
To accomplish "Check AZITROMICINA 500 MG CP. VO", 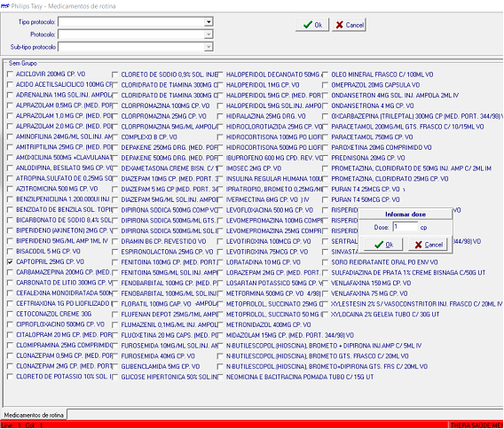I will tap(10, 189).
